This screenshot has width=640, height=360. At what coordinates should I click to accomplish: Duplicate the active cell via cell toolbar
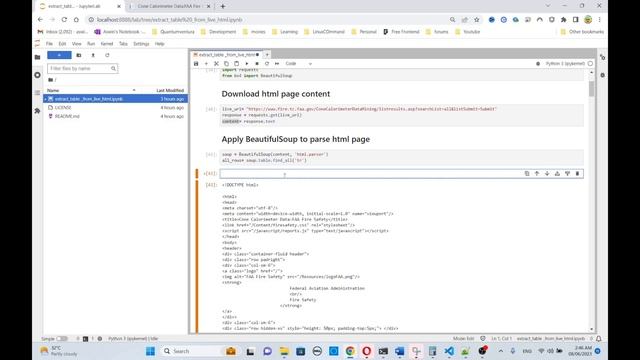527,173
